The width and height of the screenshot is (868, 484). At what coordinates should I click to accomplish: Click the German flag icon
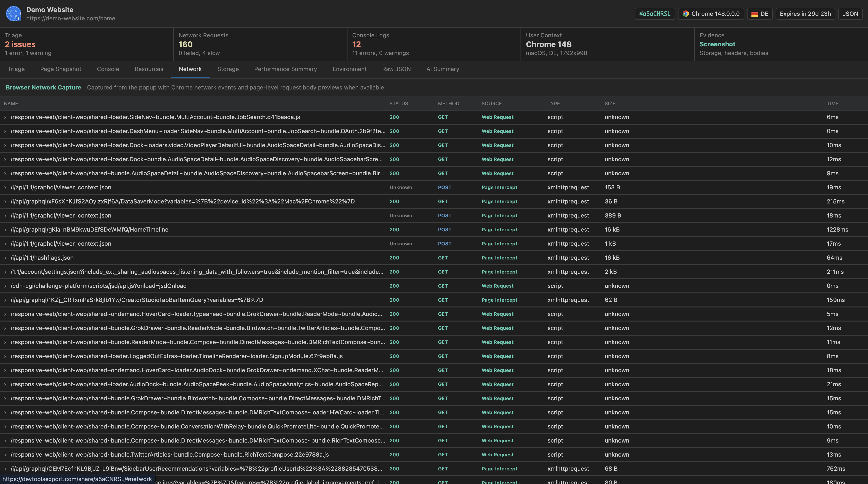(x=754, y=14)
